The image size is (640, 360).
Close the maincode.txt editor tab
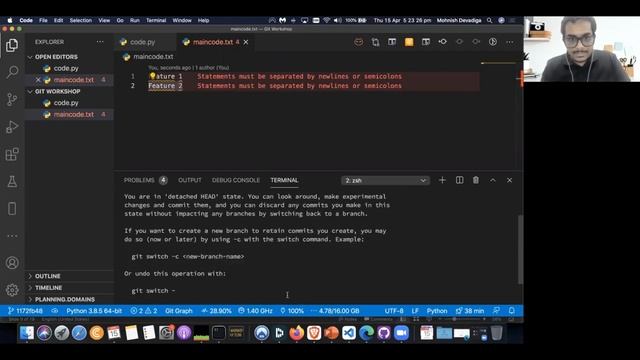click(x=246, y=42)
